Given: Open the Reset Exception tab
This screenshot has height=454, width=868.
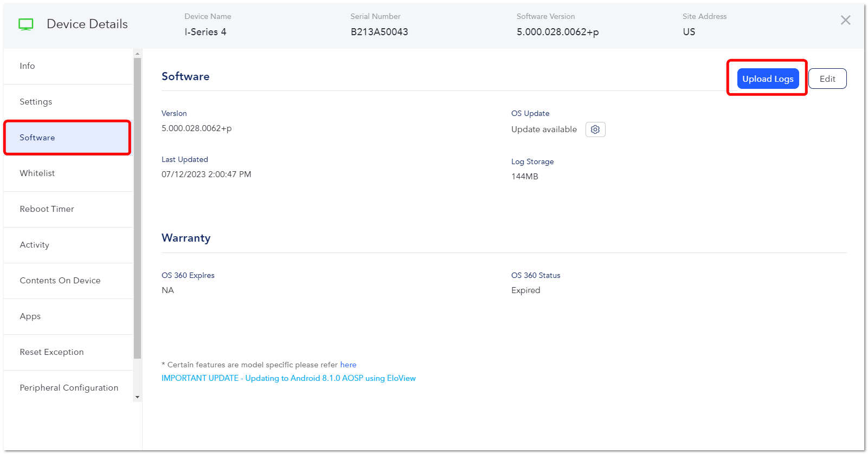Looking at the screenshot, I should [x=68, y=352].
